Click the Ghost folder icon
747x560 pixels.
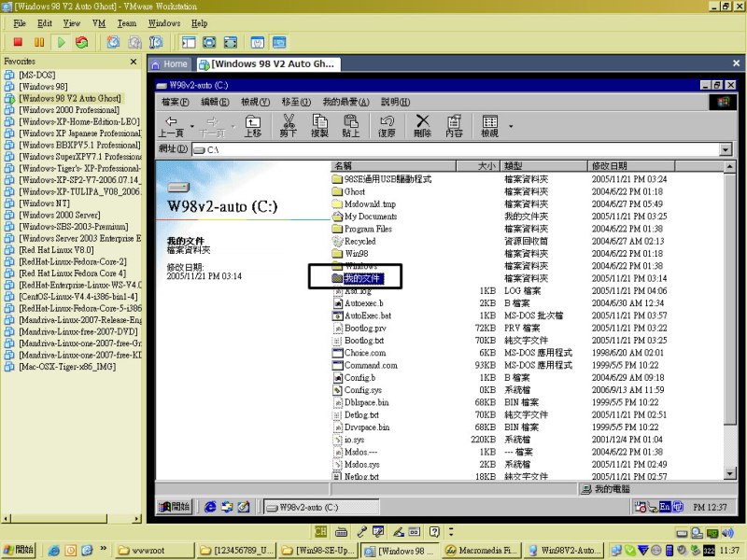point(337,191)
